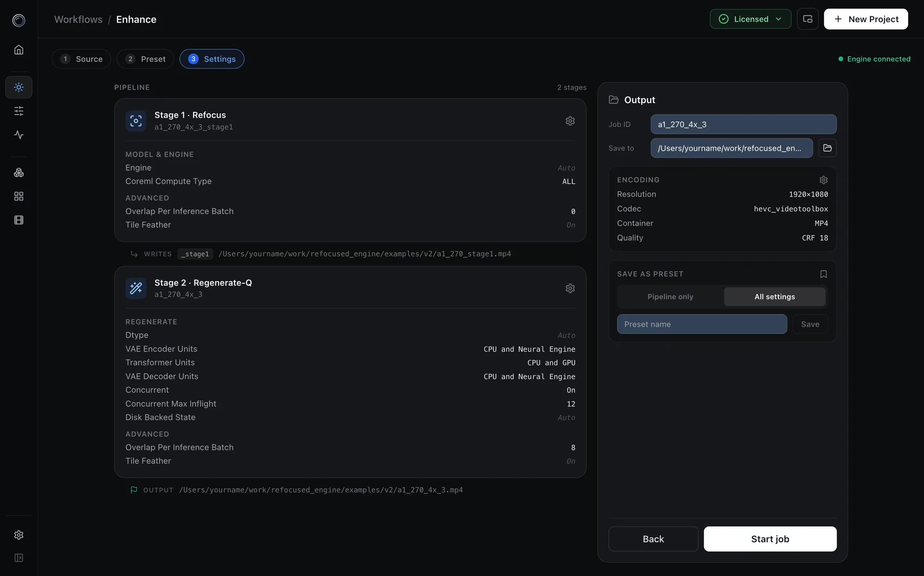Click the Stage 2 Overlap Per Inference Batch value 8
Screen dimensions: 924x576
(x=573, y=448)
